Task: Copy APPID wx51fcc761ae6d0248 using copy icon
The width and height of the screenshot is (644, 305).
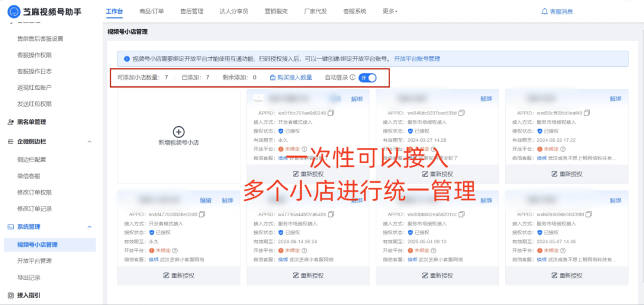Action: (x=331, y=113)
